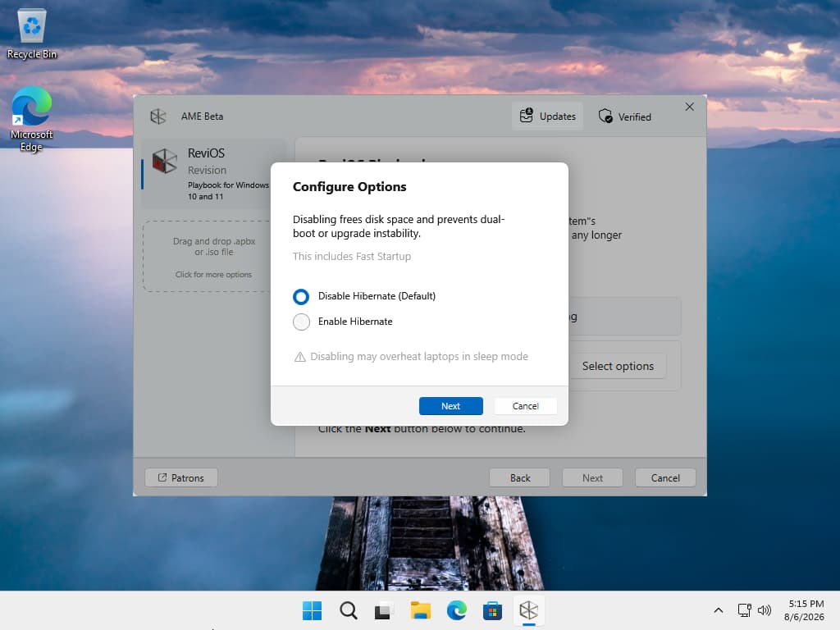Open Patrons external link button

coord(181,478)
